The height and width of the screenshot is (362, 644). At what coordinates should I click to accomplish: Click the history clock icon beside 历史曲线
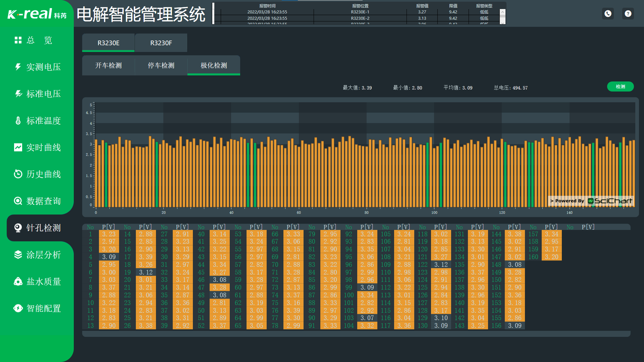click(x=18, y=174)
